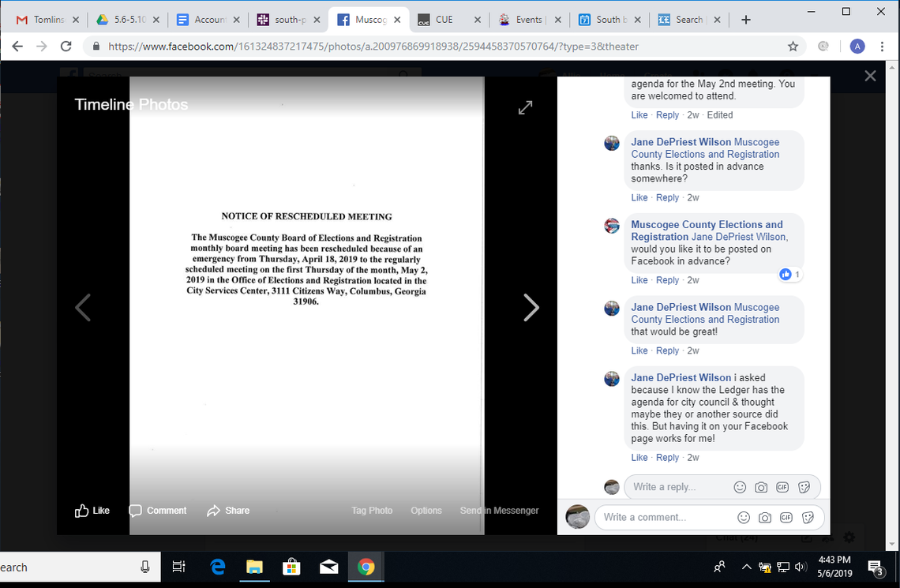Open the Chrome three-dot menu
The image size is (900, 588).
[882, 46]
